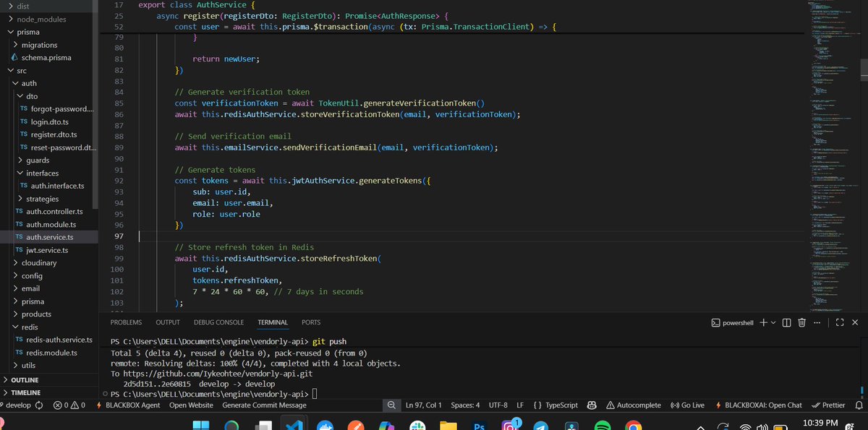Open Spotify from the taskbar
Image resolution: width=868 pixels, height=430 pixels.
click(603, 425)
